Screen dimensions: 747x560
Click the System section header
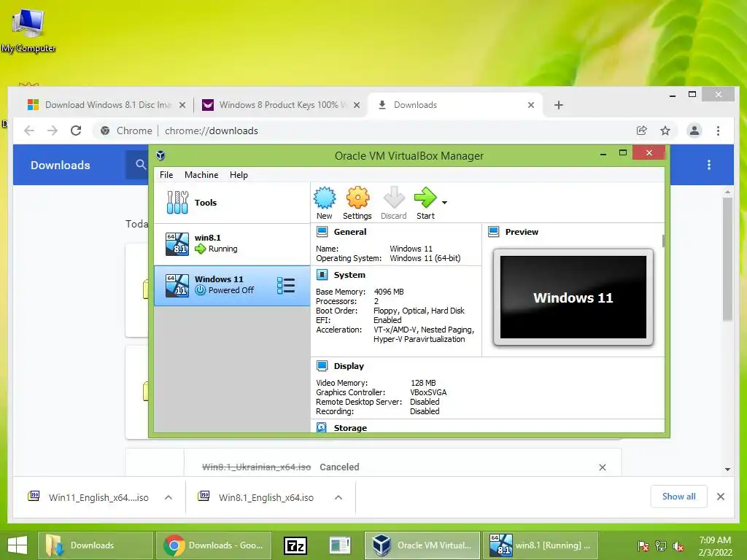[349, 275]
